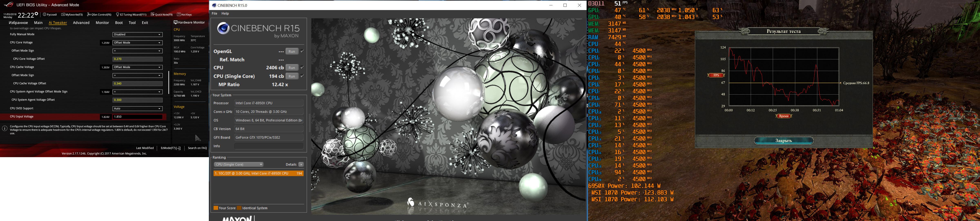
Task: Toggle the CPU test checkmark
Action: click(x=302, y=68)
